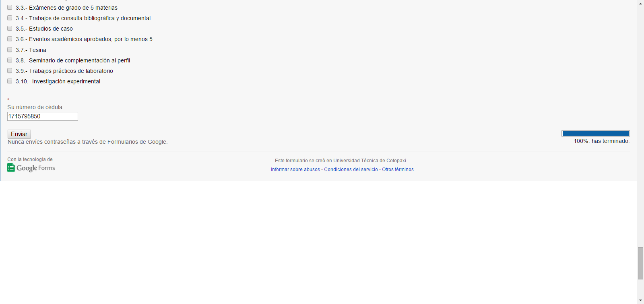Image resolution: width=644 pixels, height=304 pixels.
Task: Check 3.10 Investigación experimental option
Action: click(x=10, y=81)
